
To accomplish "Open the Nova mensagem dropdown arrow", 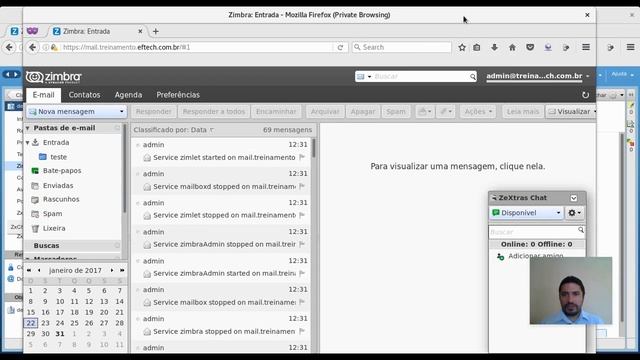I will coord(121,111).
